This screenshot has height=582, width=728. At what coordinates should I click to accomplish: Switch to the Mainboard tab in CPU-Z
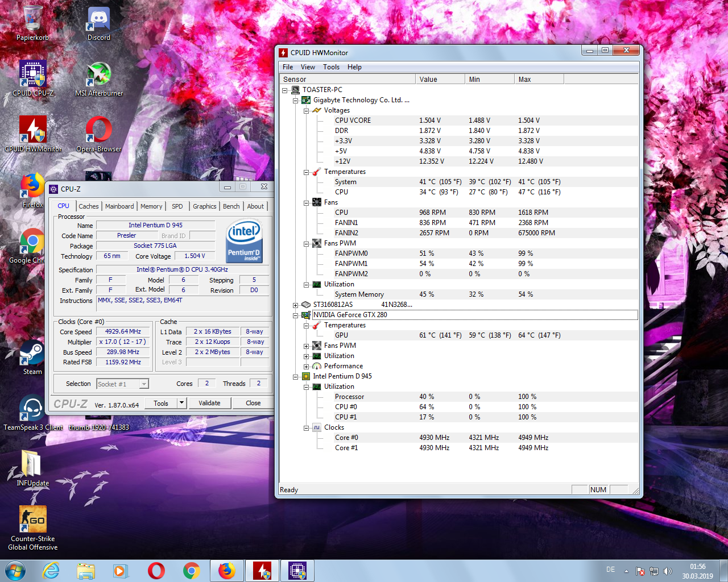119,206
